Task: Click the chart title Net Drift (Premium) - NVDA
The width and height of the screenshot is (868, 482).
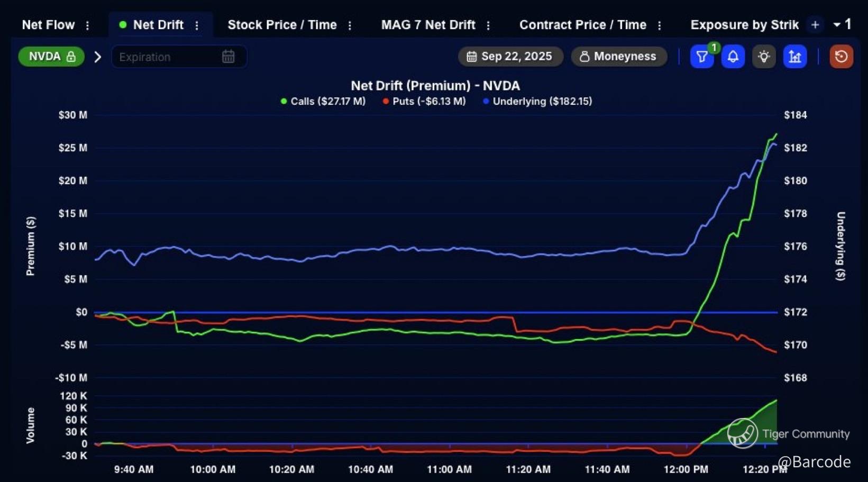Action: click(x=435, y=86)
